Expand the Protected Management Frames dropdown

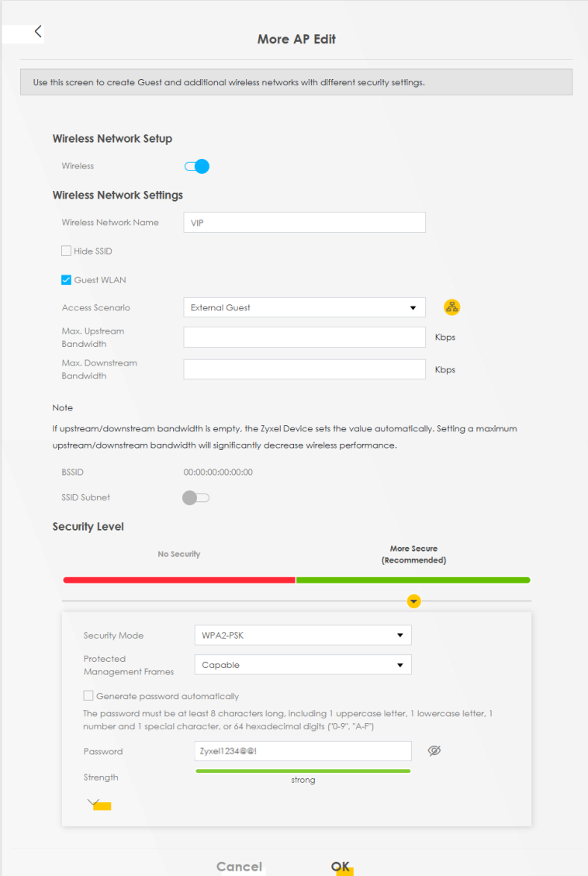click(302, 665)
